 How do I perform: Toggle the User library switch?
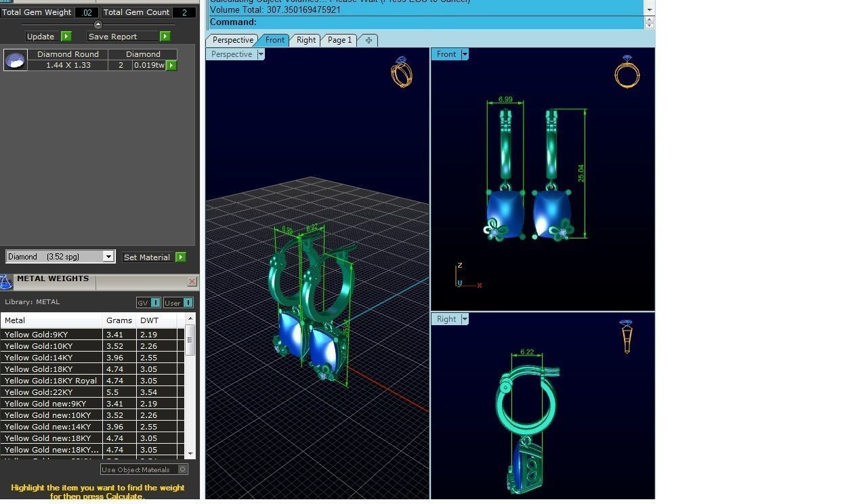click(178, 303)
